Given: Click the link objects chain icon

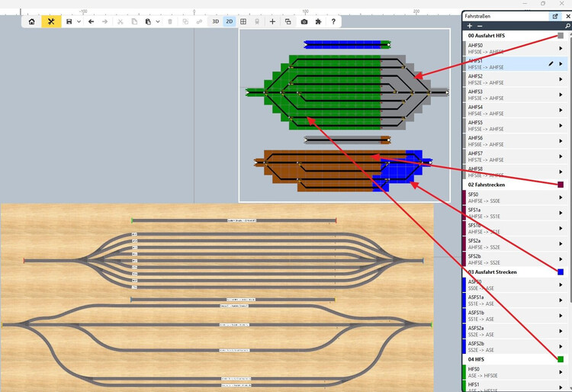Looking at the screenshot, I should tap(199, 21).
